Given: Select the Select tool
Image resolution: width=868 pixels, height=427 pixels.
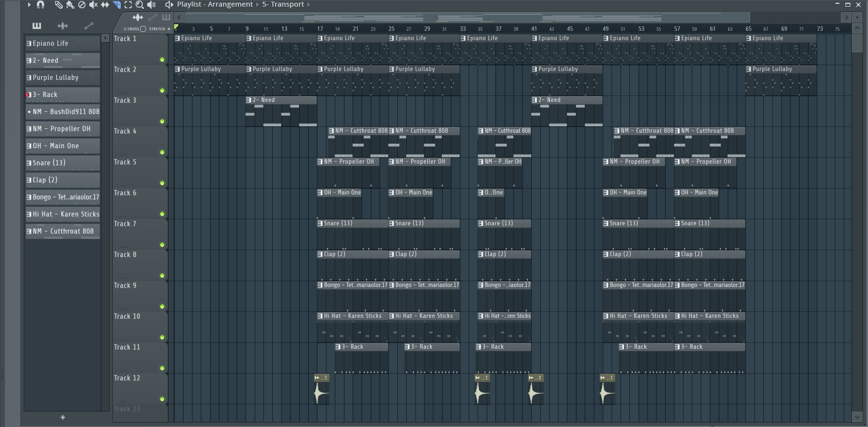Looking at the screenshot, I should 128,4.
